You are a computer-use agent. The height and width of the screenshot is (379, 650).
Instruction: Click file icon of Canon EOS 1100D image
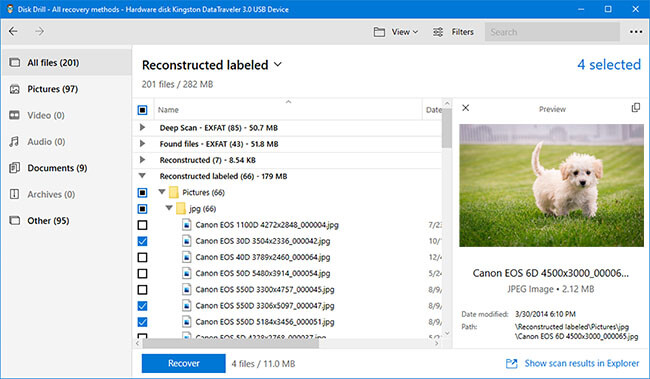(x=187, y=225)
